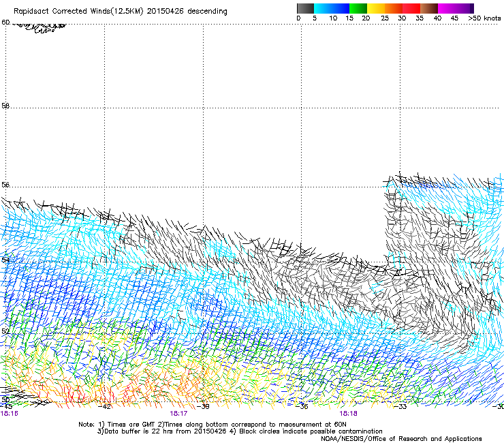This screenshot has height=443, width=504.
Task: Click the red 30-35 knots legend color
Action: (x=411, y=8)
